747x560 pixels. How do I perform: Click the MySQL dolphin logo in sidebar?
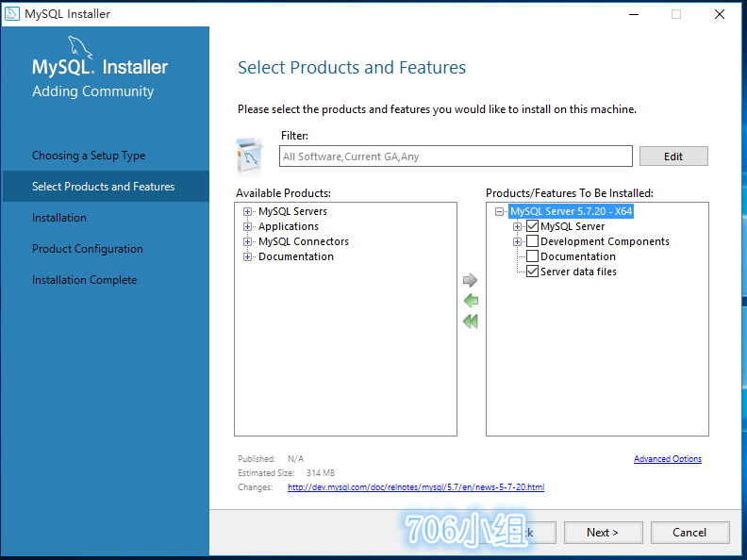[79, 47]
